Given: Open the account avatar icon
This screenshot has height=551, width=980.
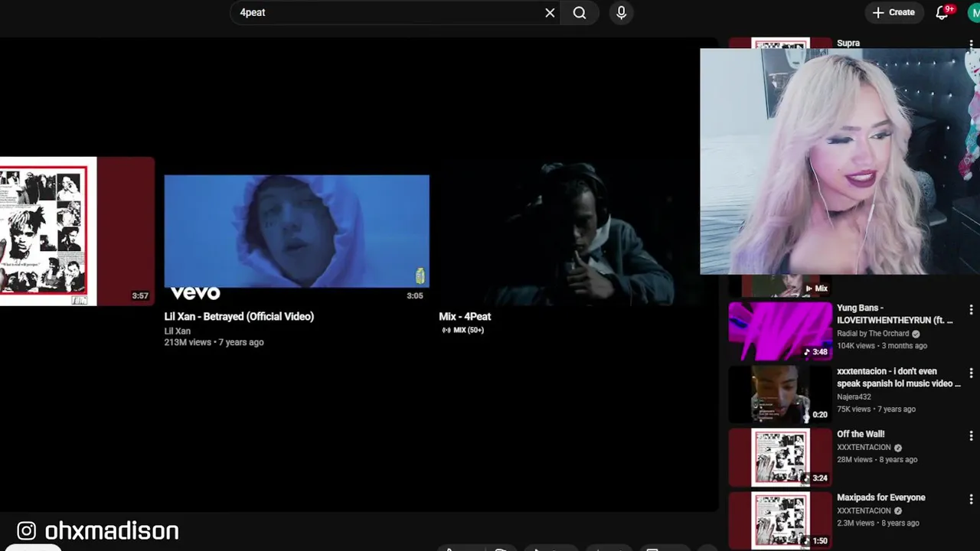Looking at the screenshot, I should click(973, 12).
